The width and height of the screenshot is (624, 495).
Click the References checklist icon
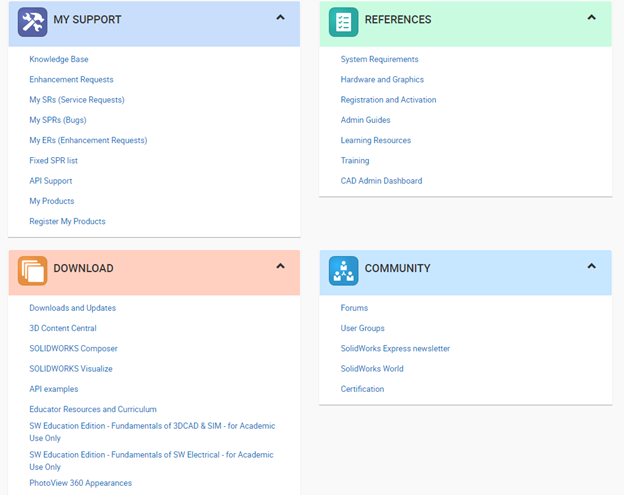point(343,22)
